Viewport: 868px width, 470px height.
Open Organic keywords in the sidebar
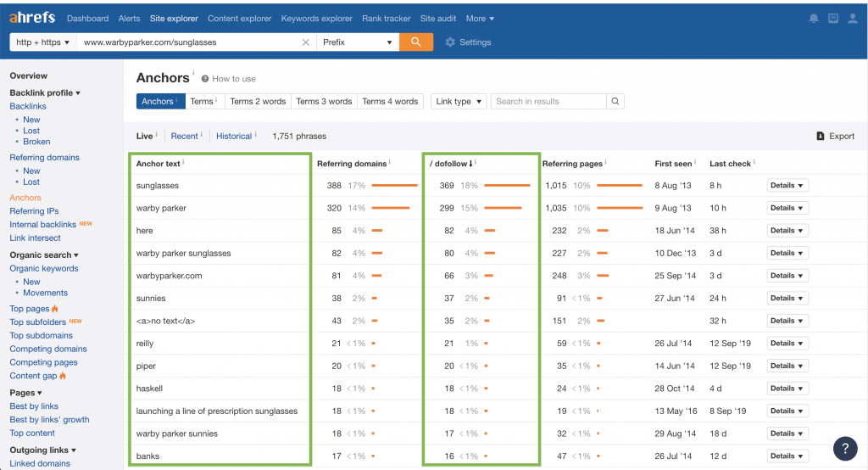tap(44, 268)
